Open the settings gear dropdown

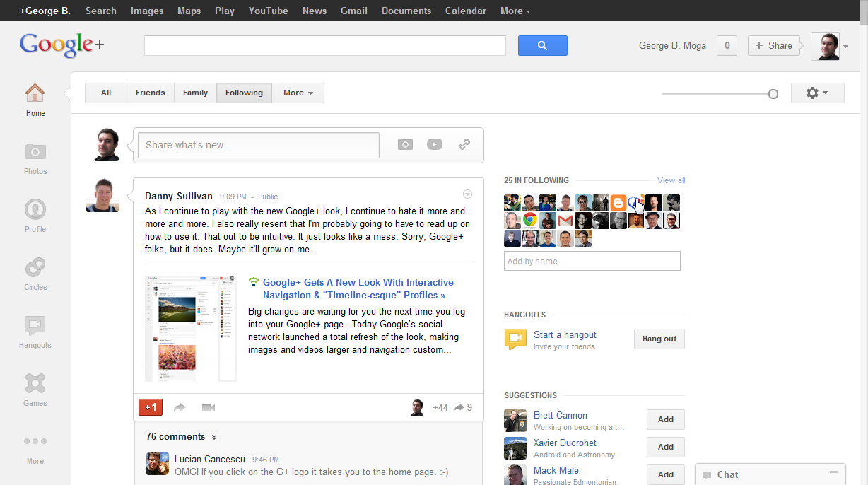818,93
